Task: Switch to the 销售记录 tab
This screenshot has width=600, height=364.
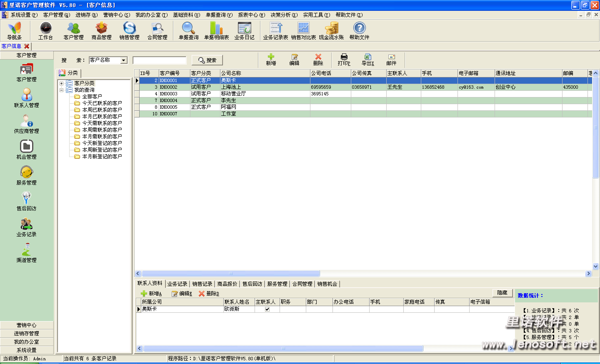Action: pyautogui.click(x=202, y=284)
